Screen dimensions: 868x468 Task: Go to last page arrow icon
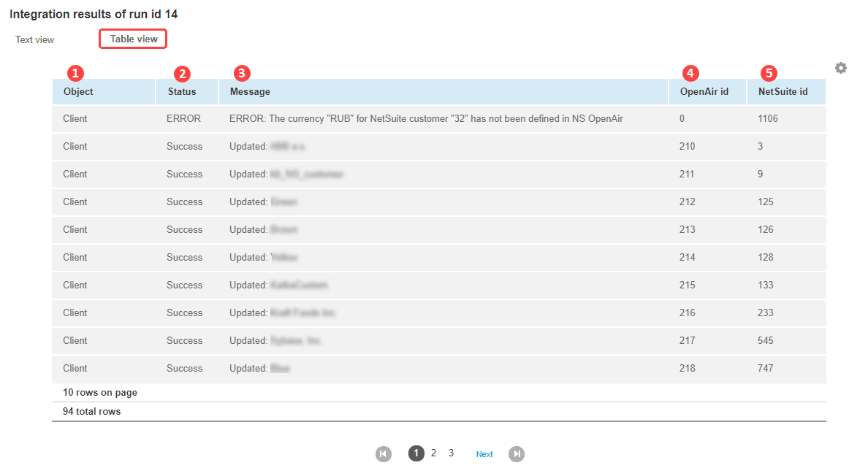516,454
